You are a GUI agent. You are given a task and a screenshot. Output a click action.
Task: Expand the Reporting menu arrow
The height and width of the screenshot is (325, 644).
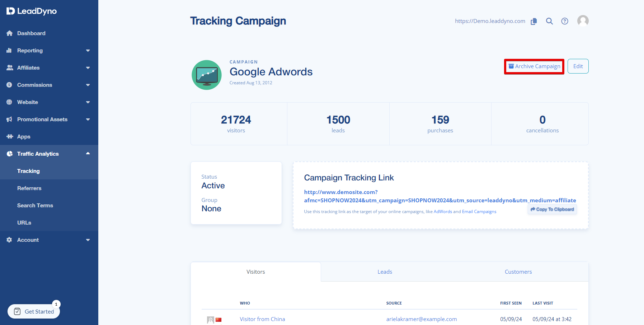pyautogui.click(x=88, y=51)
